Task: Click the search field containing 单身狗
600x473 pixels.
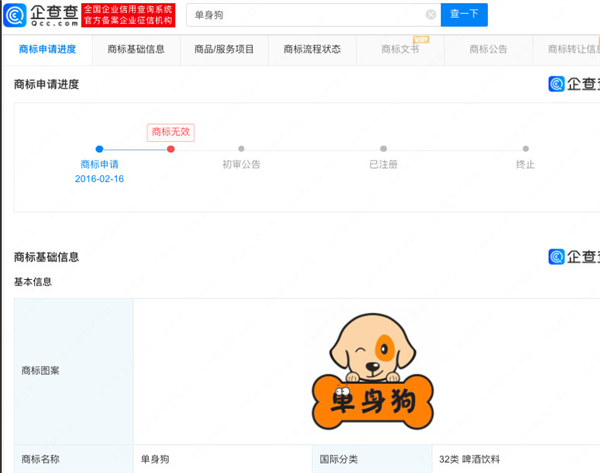Action: coord(310,15)
